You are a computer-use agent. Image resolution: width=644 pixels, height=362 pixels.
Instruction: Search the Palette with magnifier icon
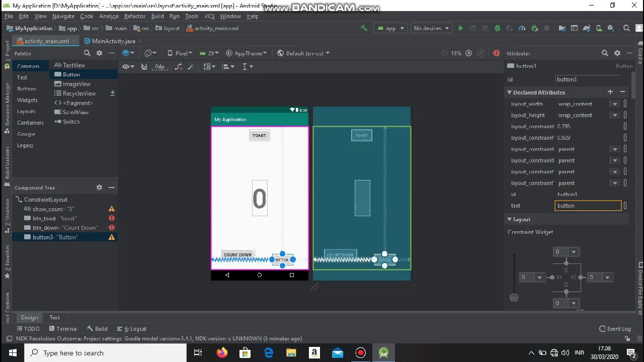point(87,53)
